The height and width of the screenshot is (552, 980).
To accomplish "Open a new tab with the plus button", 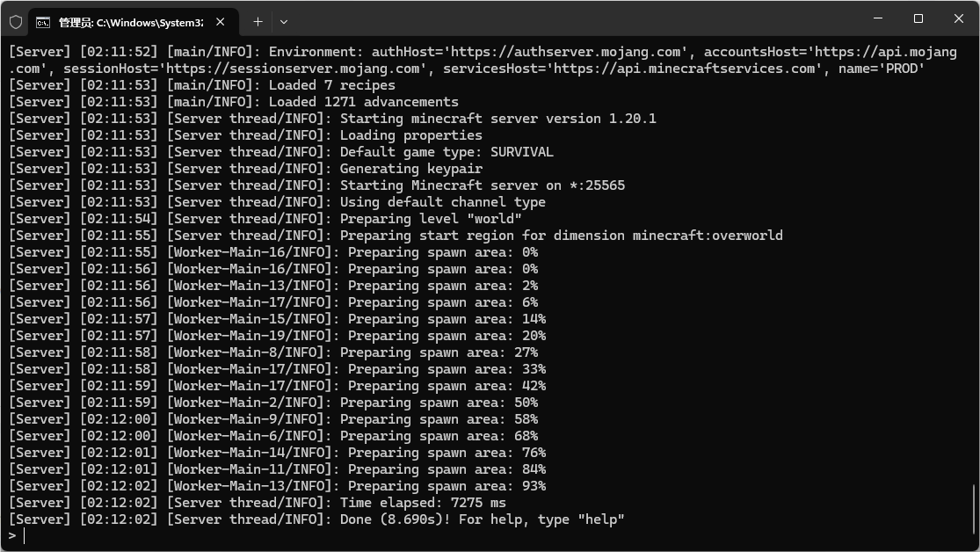I will pyautogui.click(x=258, y=22).
